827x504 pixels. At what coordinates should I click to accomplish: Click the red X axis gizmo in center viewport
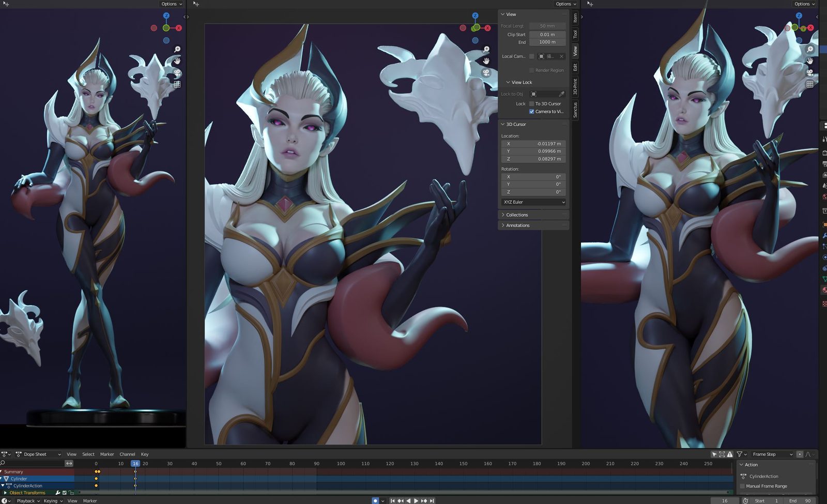[x=487, y=28]
